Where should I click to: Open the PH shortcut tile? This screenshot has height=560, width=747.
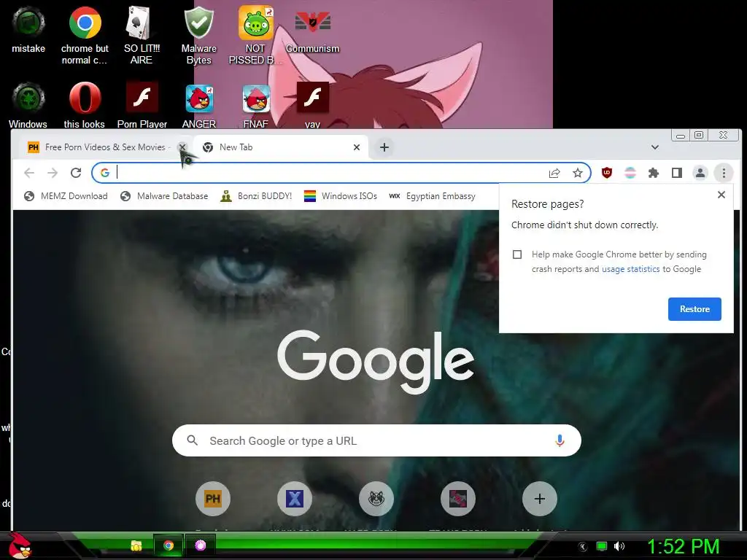click(212, 499)
